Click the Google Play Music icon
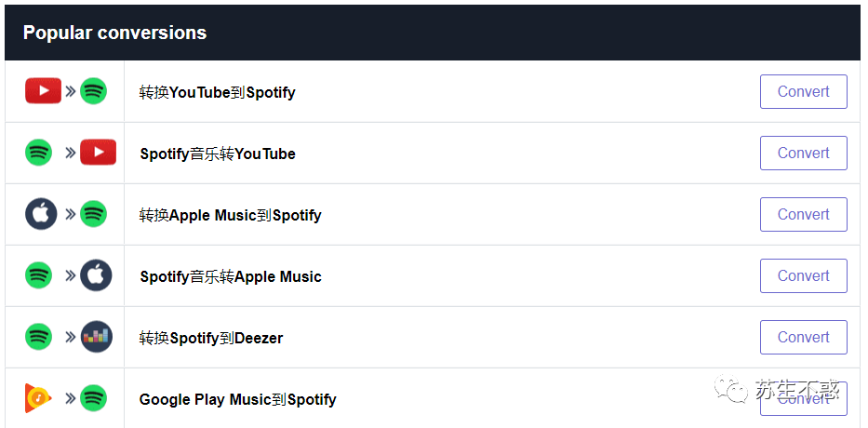Screen dimensions: 868x428 (39, 398)
